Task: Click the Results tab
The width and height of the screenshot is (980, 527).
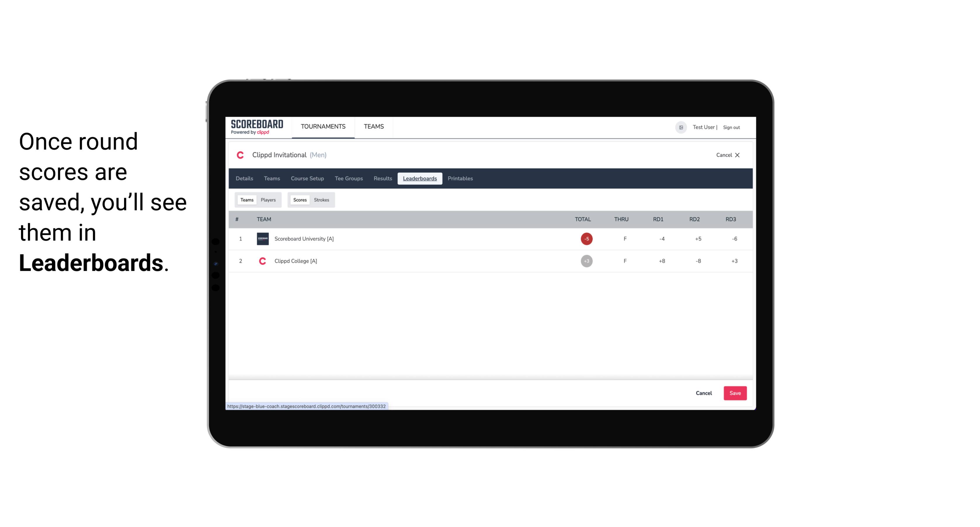Action: pos(382,179)
